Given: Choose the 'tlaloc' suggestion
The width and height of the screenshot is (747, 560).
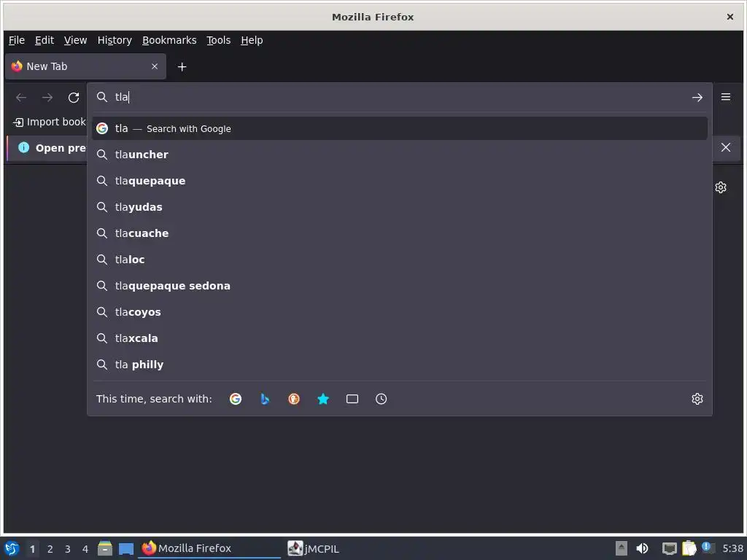Looking at the screenshot, I should click(399, 260).
